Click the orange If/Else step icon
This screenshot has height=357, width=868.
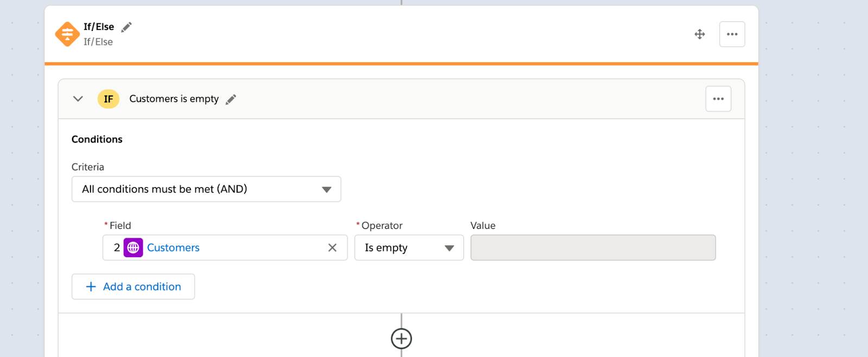click(67, 34)
